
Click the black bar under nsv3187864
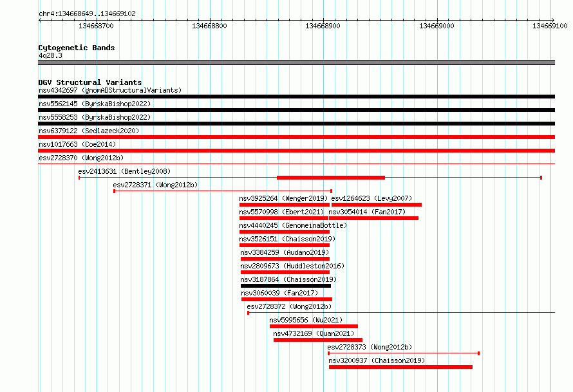286,286
